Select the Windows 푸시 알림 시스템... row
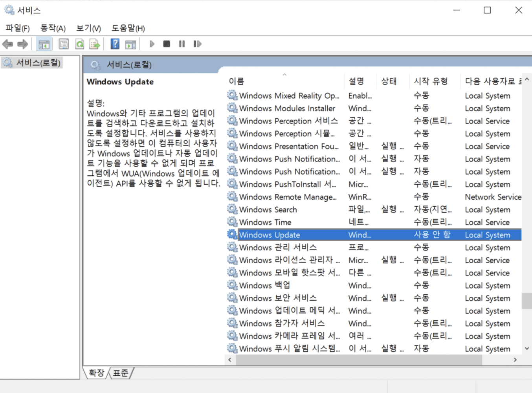Viewport: 532px width, 393px height. (374, 348)
